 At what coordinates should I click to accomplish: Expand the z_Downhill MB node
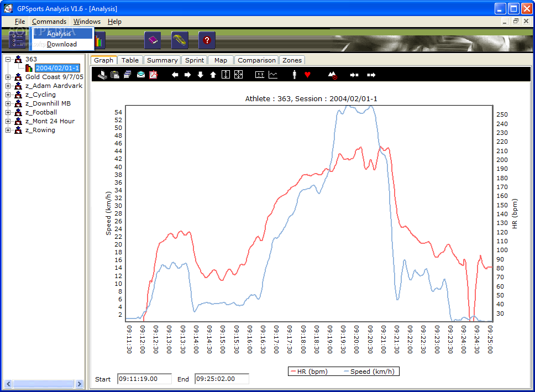coord(8,103)
